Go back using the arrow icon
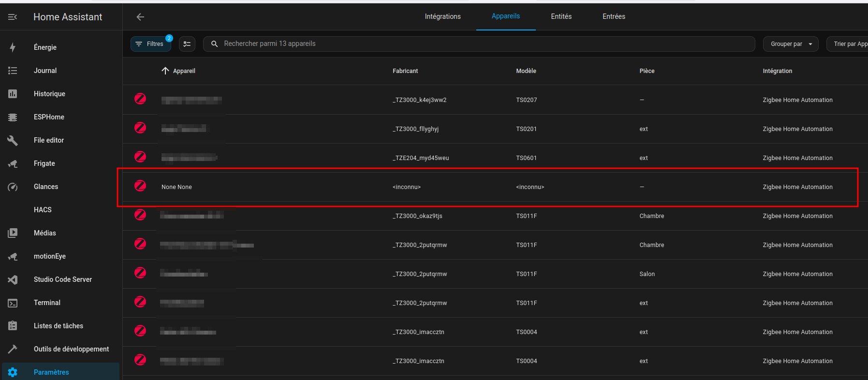The height and width of the screenshot is (380, 868). [140, 17]
